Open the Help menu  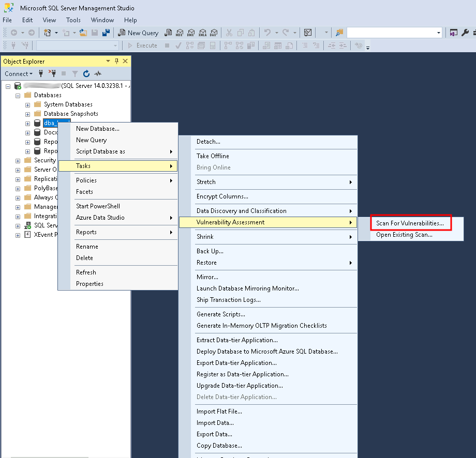pos(130,20)
